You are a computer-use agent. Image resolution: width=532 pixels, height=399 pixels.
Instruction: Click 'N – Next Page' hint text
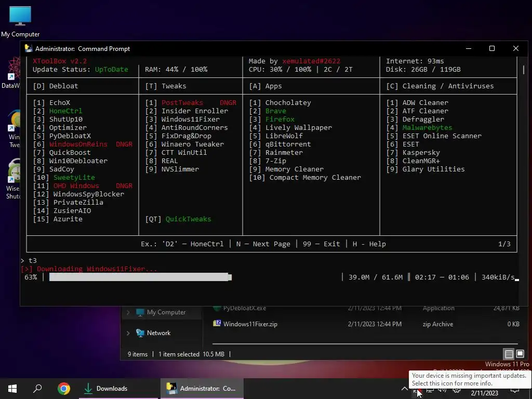[x=263, y=244]
